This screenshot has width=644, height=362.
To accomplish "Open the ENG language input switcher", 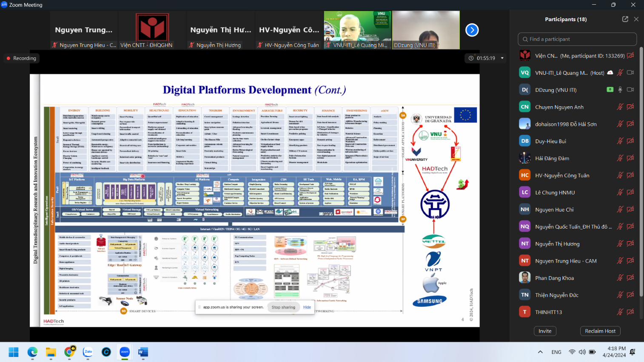I will [556, 352].
